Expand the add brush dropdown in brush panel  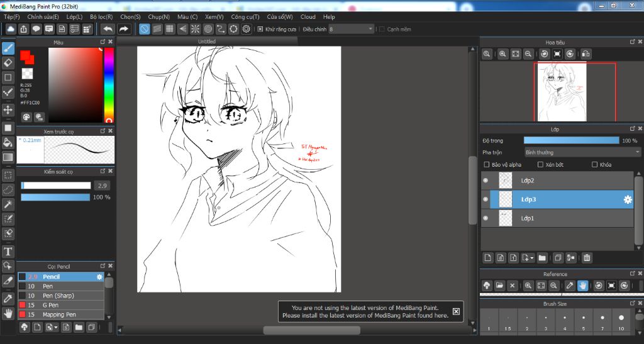coord(55,328)
